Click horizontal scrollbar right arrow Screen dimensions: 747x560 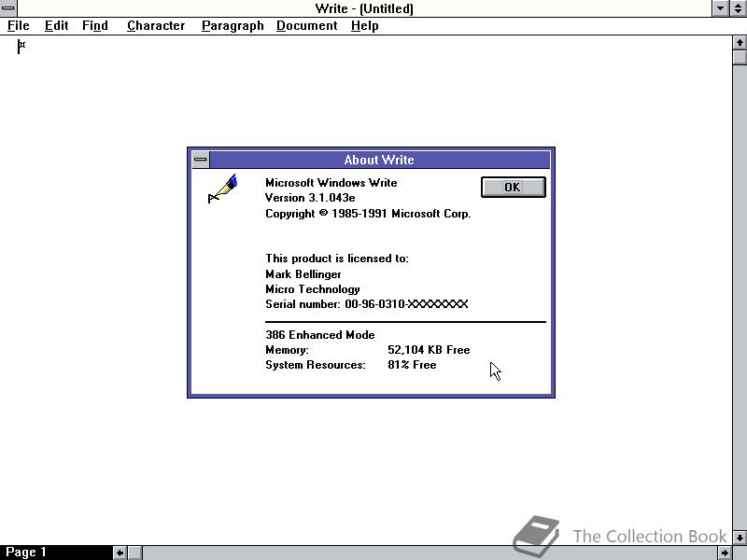pos(725,553)
